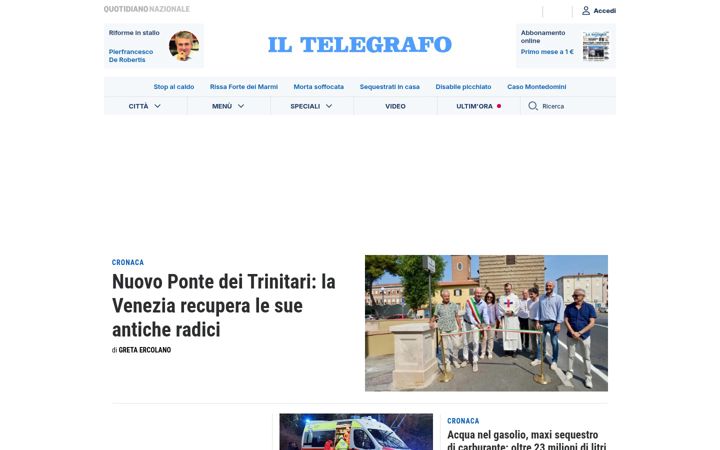Screen dimensions: 720x450
Task: Click the newspaper front page thumbnail
Action: (596, 46)
